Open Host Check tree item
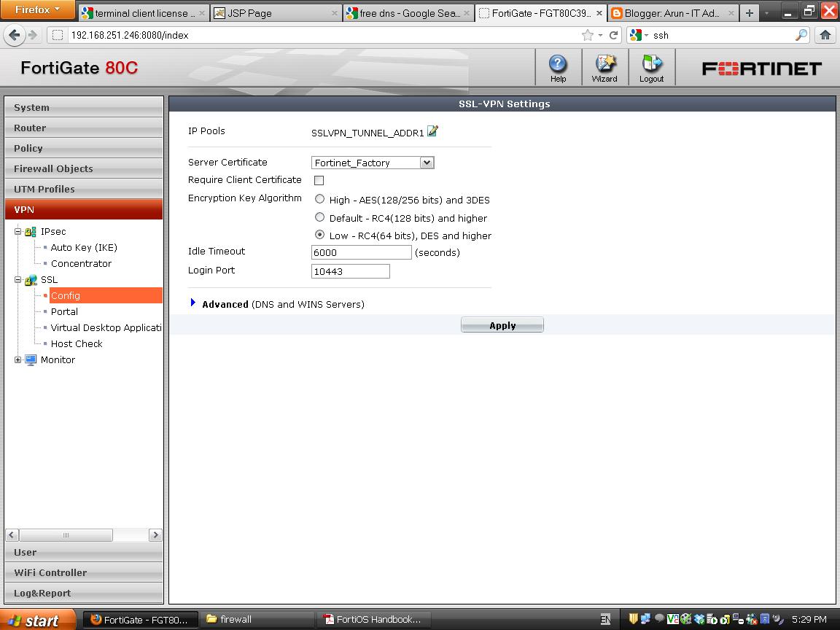The width and height of the screenshot is (840, 630). (77, 344)
